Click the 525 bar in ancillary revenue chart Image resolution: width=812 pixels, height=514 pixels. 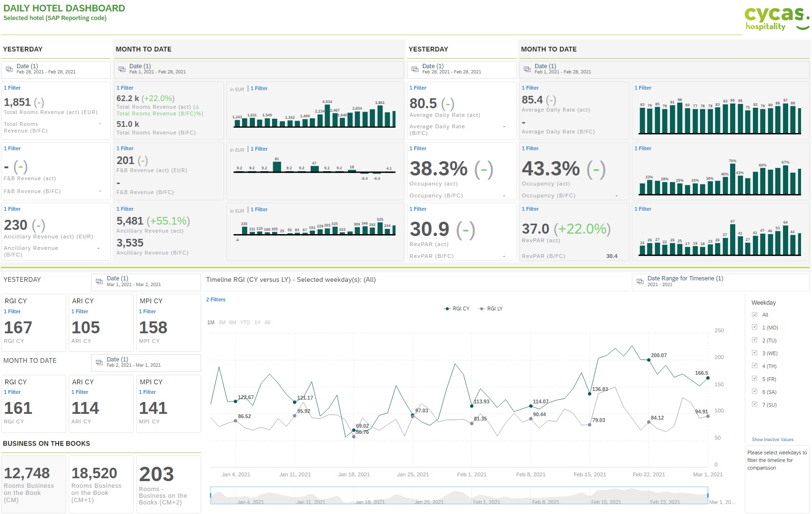coord(380,228)
